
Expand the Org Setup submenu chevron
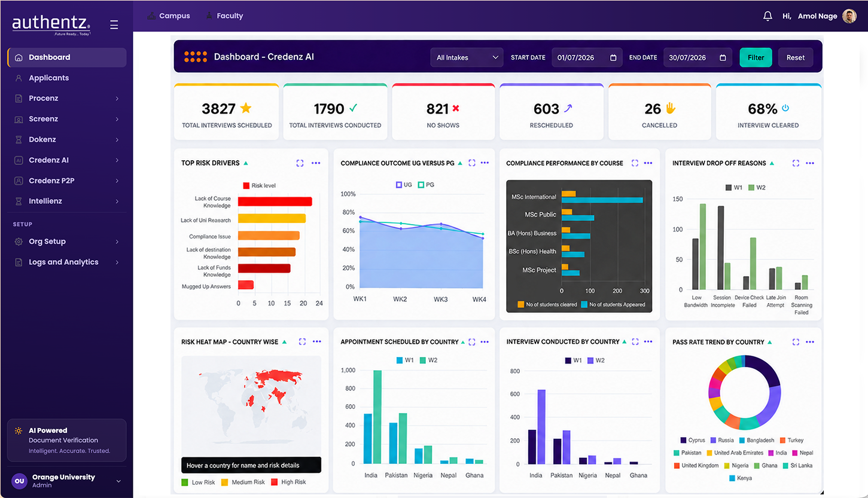pyautogui.click(x=117, y=242)
